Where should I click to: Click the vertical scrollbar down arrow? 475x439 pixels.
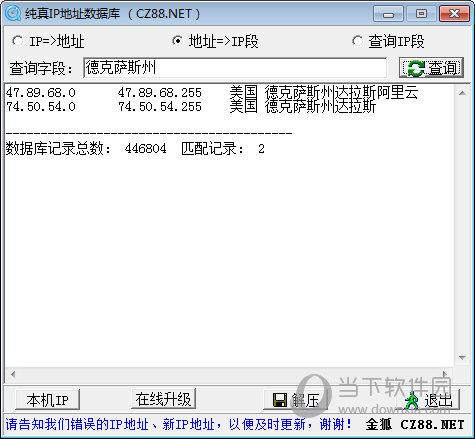tap(462, 358)
